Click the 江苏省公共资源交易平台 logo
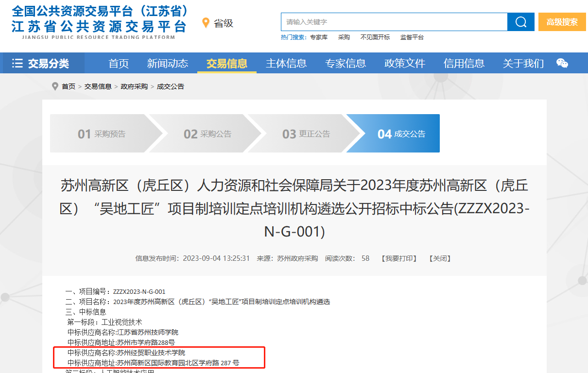Screen dimensions: 588x373 (x=99, y=22)
